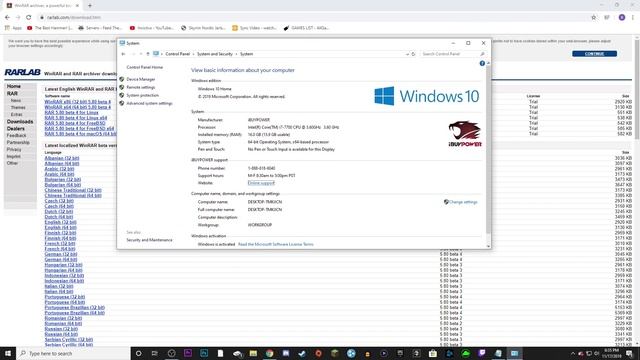
Task: Open Device Manager link
Action: point(141,79)
